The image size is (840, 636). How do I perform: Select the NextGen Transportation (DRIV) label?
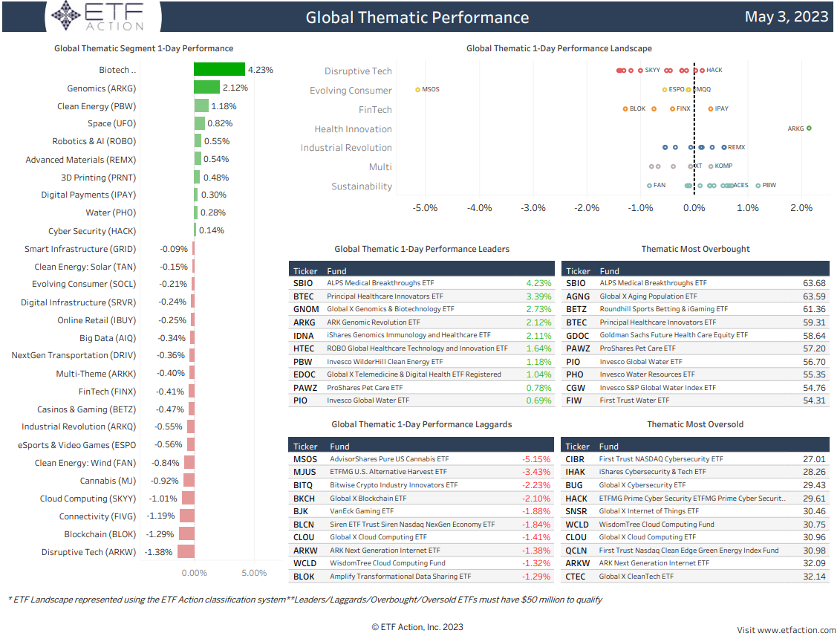click(74, 355)
